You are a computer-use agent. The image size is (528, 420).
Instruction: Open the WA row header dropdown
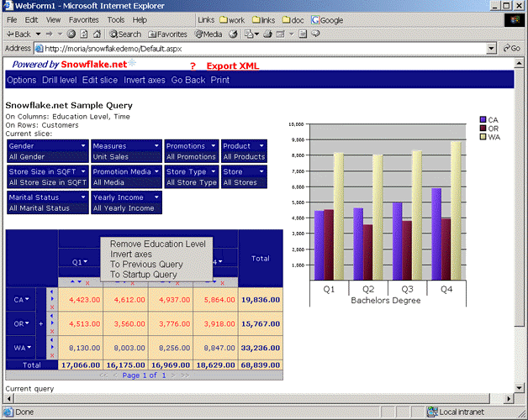[x=29, y=347]
